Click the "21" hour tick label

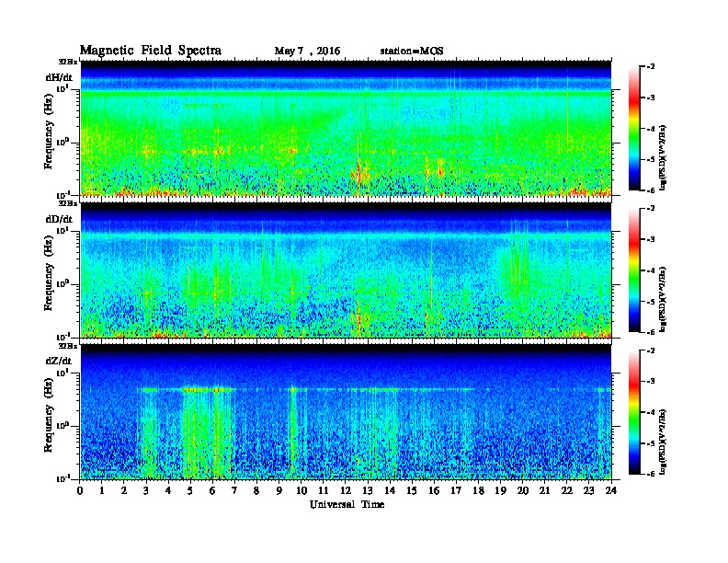coord(544,490)
